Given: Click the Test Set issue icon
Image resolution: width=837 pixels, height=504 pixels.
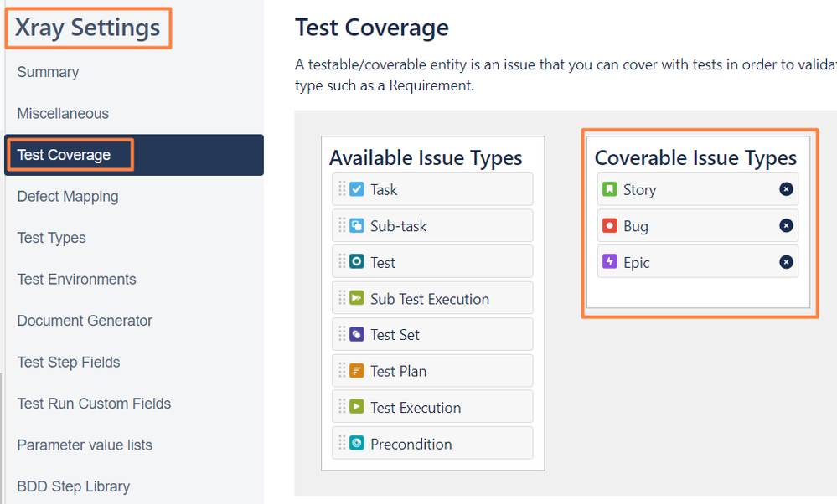Looking at the screenshot, I should [x=357, y=334].
